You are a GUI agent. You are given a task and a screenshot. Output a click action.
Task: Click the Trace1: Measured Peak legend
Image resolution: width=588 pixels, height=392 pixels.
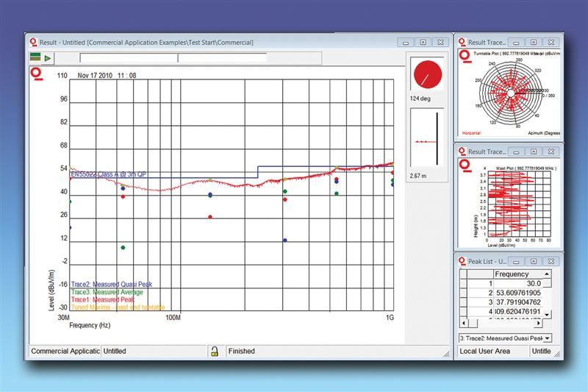tap(102, 299)
